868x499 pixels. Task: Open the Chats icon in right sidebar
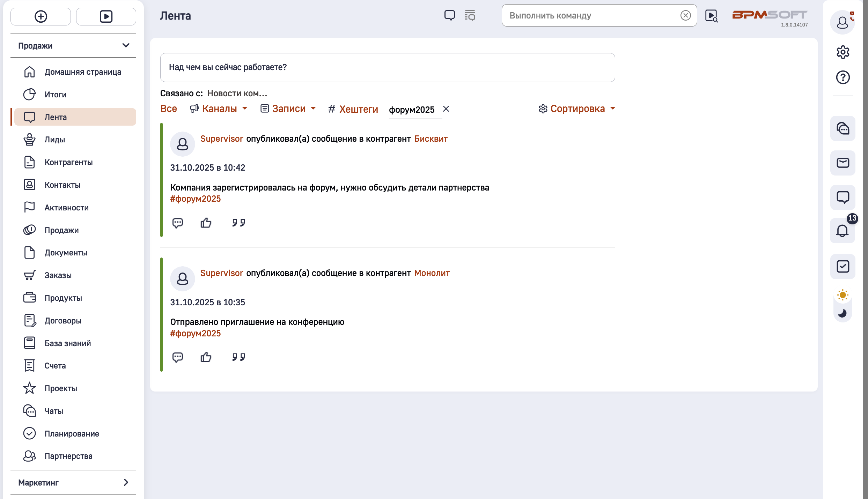pyautogui.click(x=843, y=128)
